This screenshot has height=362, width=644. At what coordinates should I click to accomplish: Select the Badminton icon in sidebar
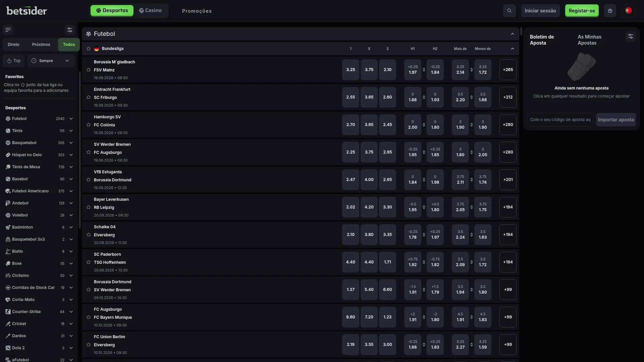(8, 227)
